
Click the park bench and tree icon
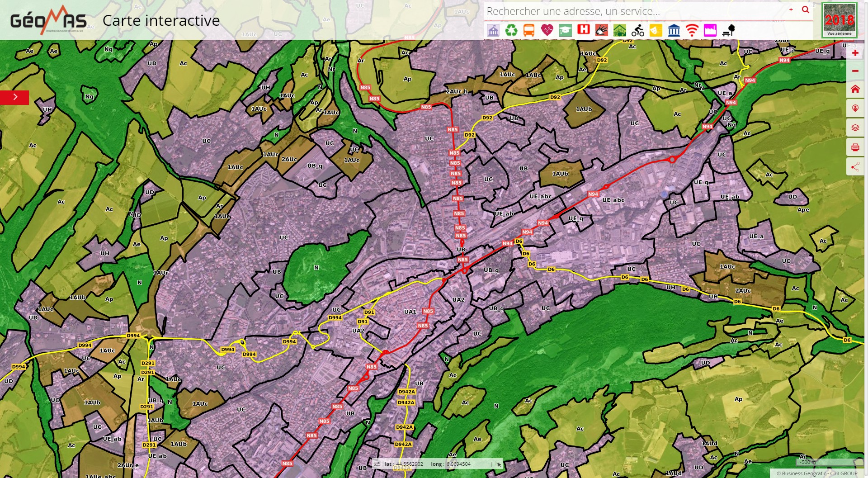728,30
